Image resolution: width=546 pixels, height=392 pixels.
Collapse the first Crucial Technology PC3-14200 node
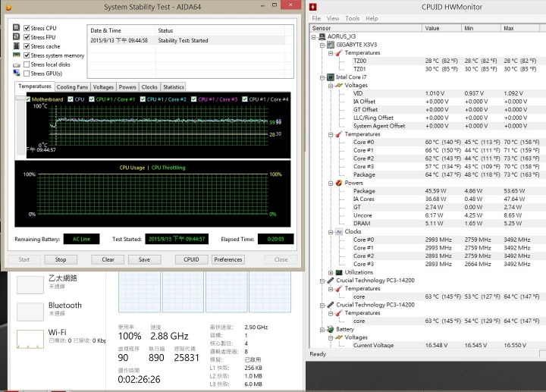tap(322, 281)
